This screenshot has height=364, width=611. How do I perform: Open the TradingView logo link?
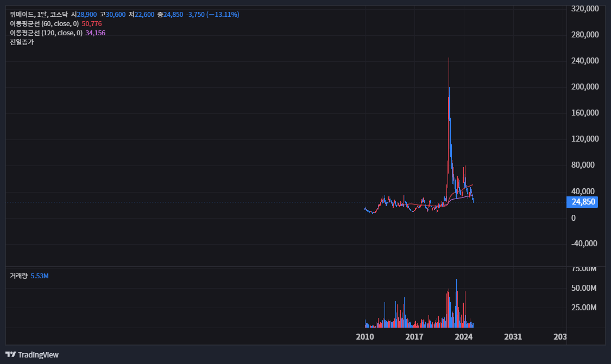[32, 355]
